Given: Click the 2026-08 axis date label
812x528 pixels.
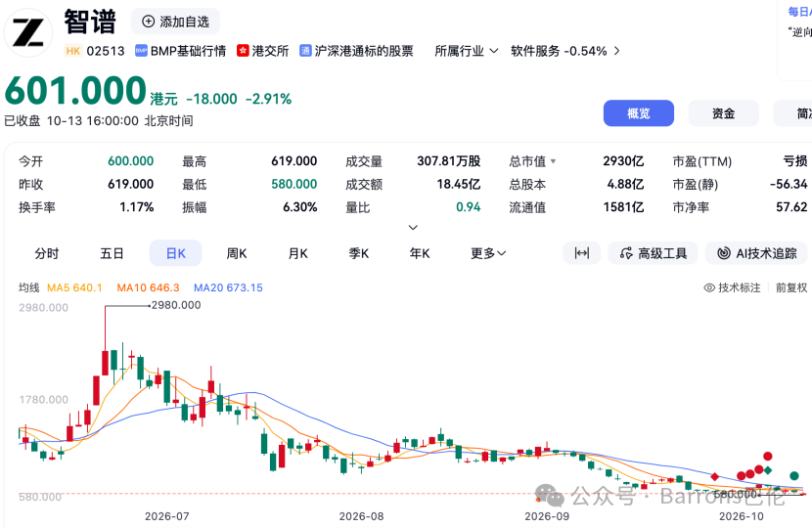Looking at the screenshot, I should [361, 516].
